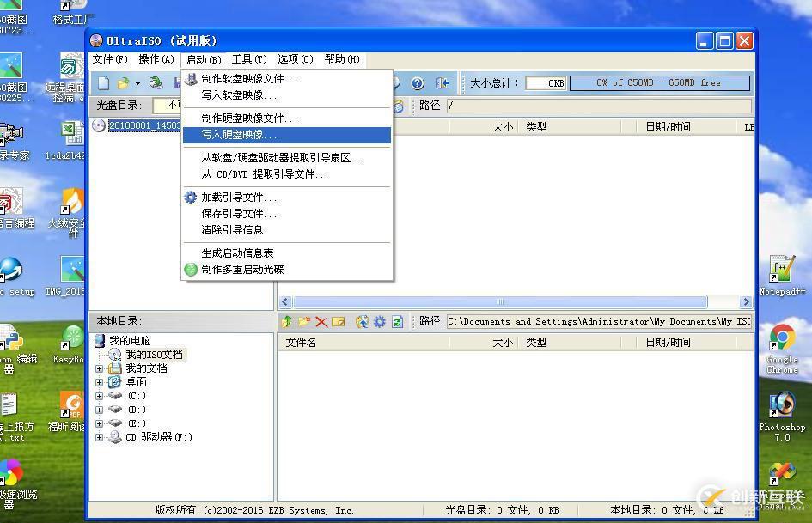Expand the CD 驱动器 (F:) node
The image size is (812, 523).
coord(99,438)
